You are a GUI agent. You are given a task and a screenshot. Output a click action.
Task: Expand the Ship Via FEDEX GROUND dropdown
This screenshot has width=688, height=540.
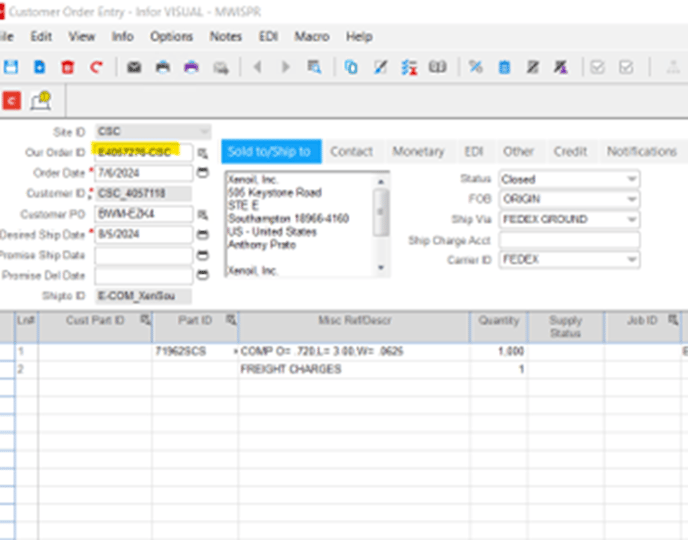pyautogui.click(x=632, y=219)
